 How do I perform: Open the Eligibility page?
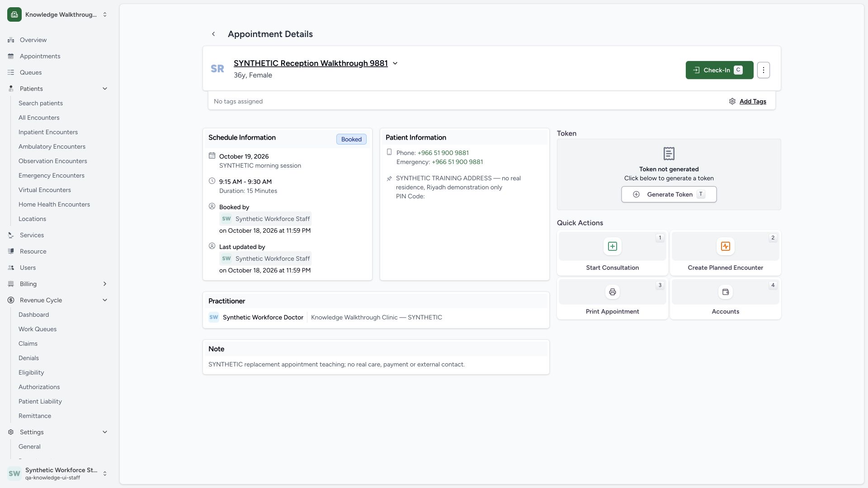coord(31,372)
